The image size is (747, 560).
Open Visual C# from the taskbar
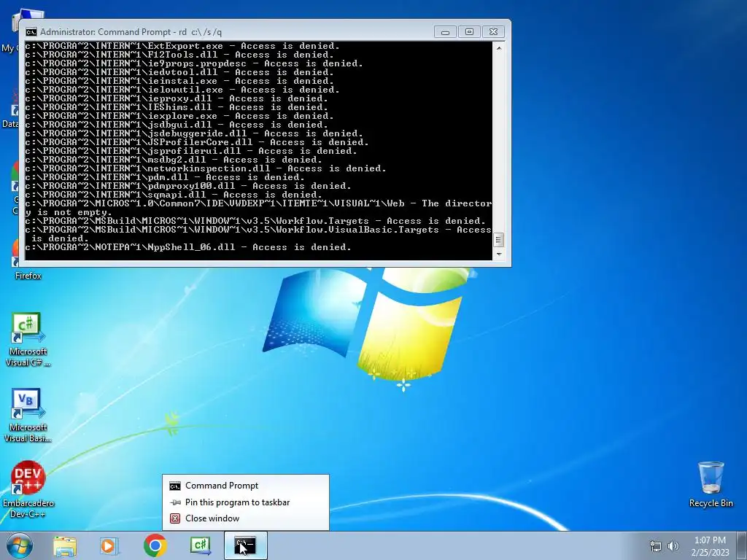pos(200,545)
